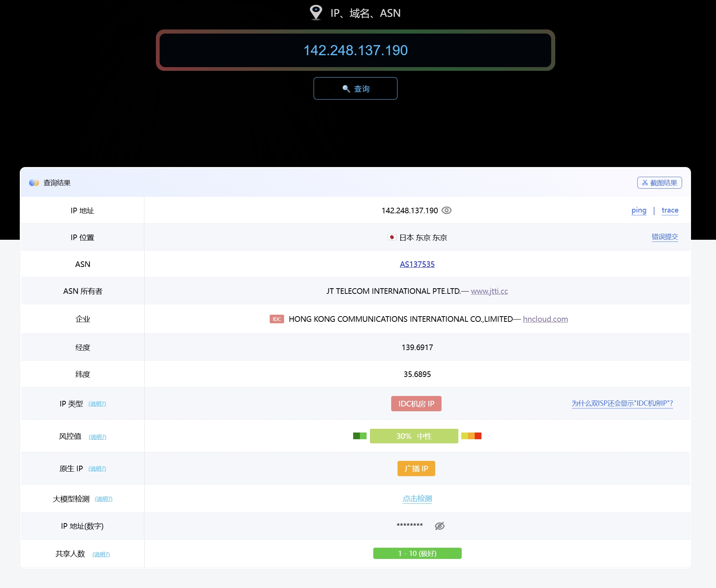Click the Japan flag icon
This screenshot has width=716, height=588.
pyautogui.click(x=392, y=237)
